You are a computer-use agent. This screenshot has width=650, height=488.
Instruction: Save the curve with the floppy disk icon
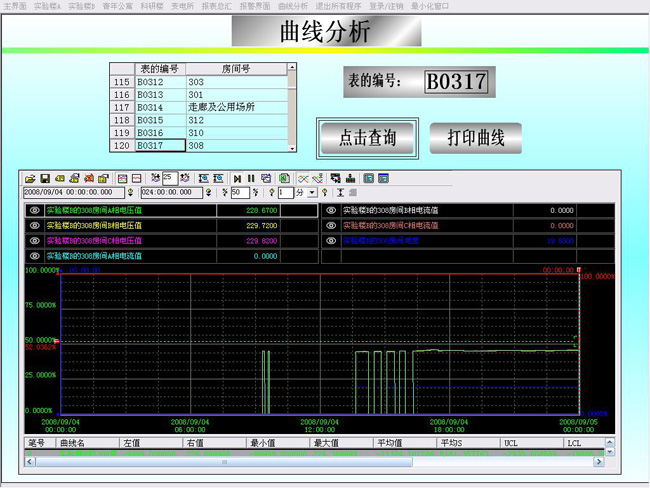pos(45,179)
